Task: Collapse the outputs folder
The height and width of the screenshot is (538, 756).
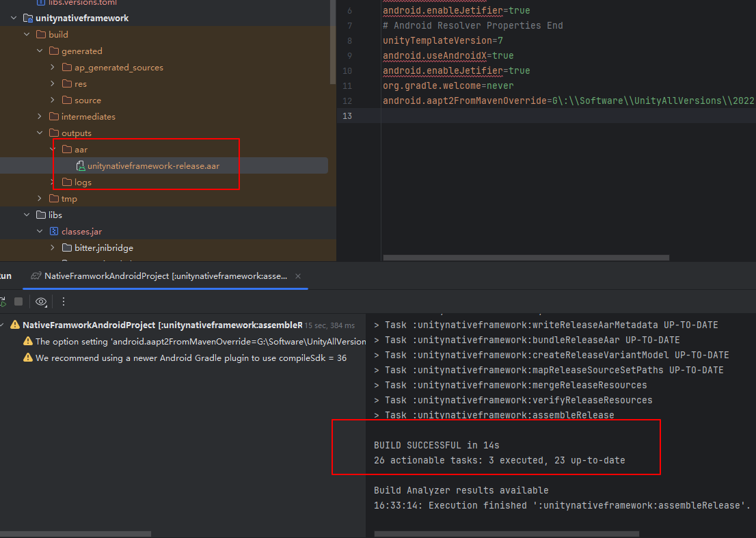Action: [40, 133]
